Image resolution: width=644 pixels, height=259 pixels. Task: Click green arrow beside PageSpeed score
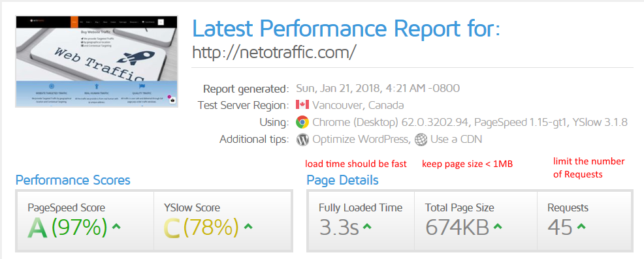[x=116, y=226]
